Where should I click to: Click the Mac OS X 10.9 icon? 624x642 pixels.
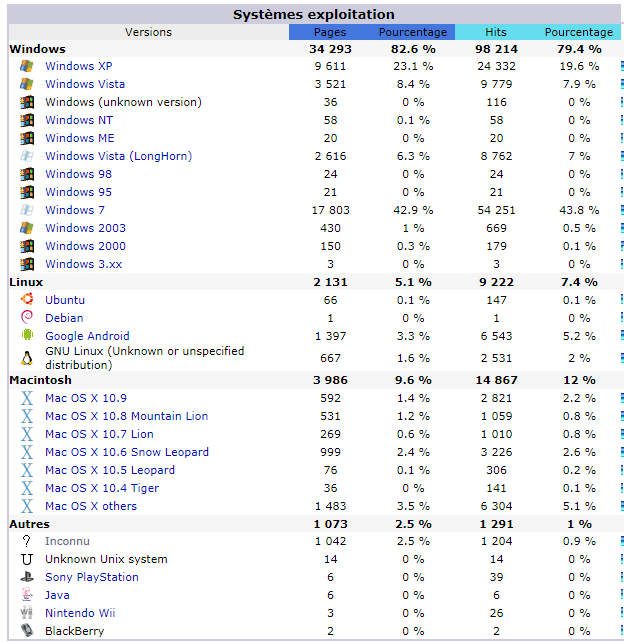[27, 398]
